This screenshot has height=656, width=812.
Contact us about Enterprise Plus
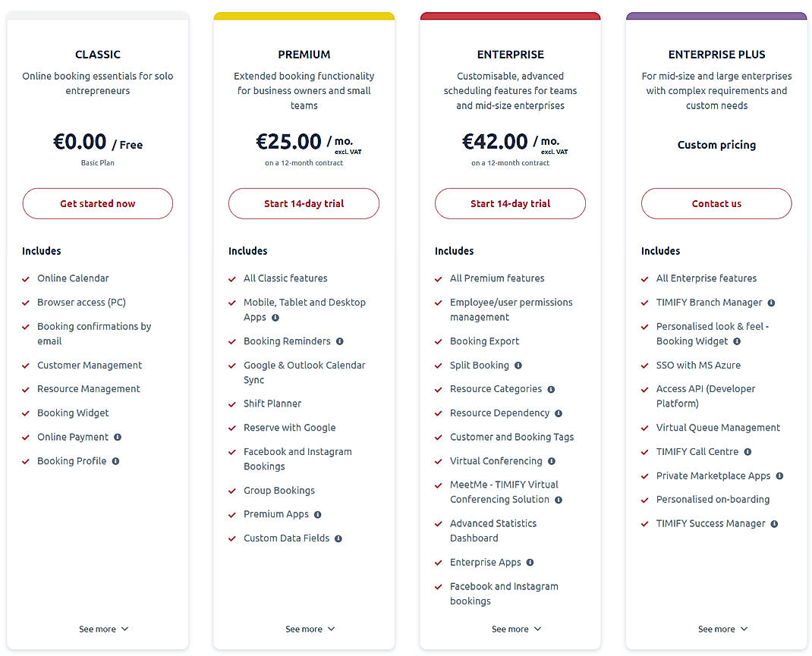716,203
